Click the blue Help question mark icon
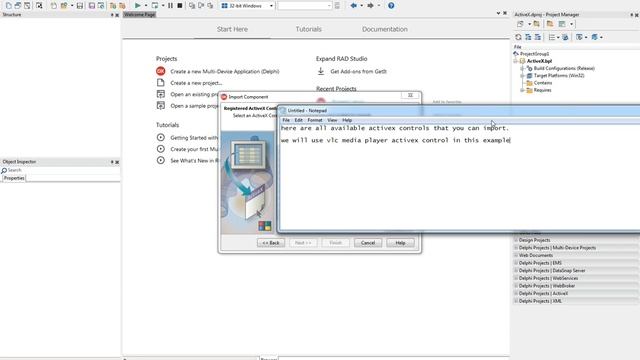The width and height of the screenshot is (640, 360). point(391,6)
